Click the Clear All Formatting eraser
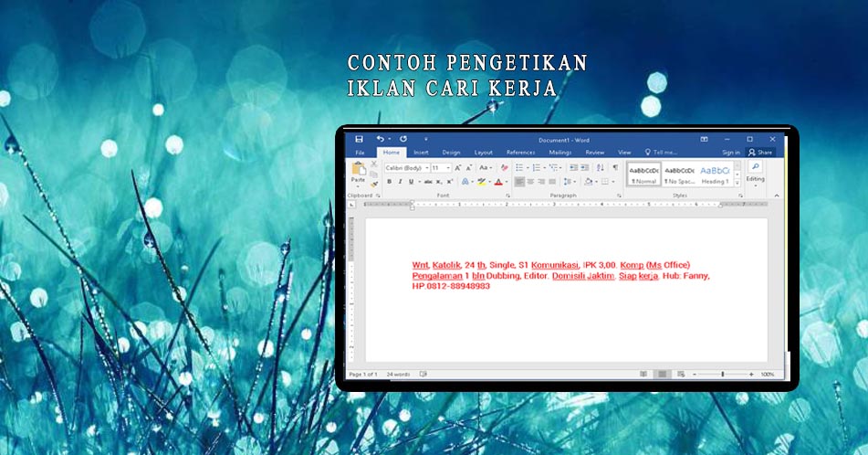Image resolution: width=868 pixels, height=455 pixels. [x=504, y=168]
